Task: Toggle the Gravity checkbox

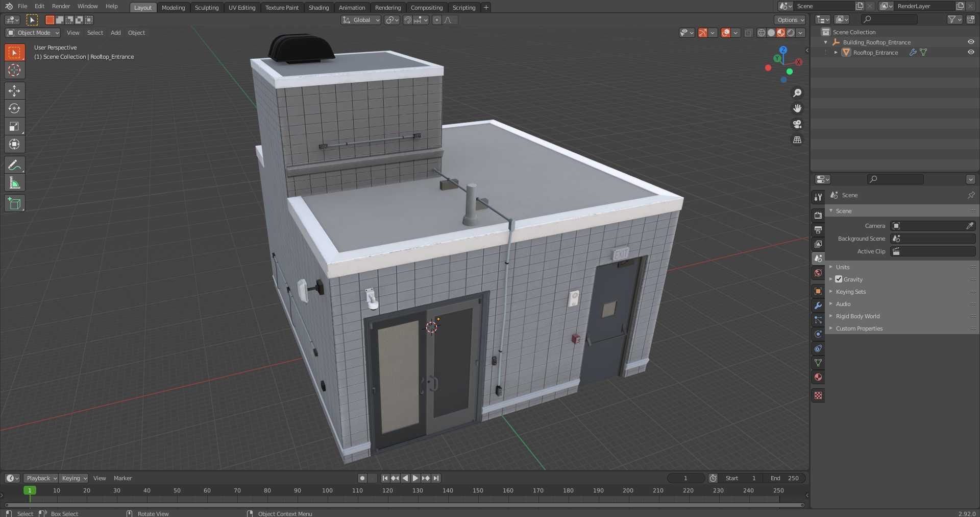Action: [839, 279]
